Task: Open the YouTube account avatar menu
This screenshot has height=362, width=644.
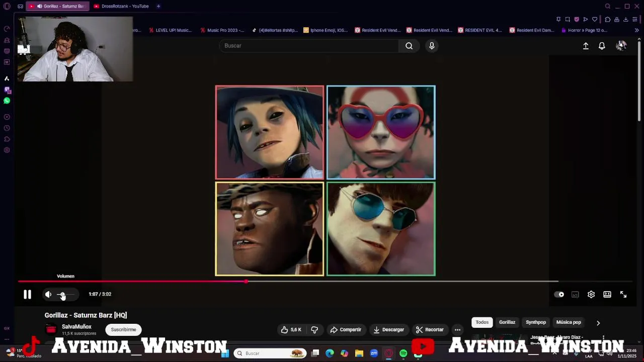Action: pyautogui.click(x=621, y=46)
